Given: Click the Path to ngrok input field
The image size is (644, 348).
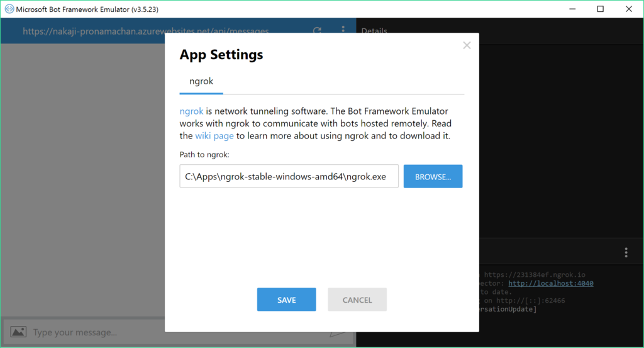Looking at the screenshot, I should (x=289, y=176).
